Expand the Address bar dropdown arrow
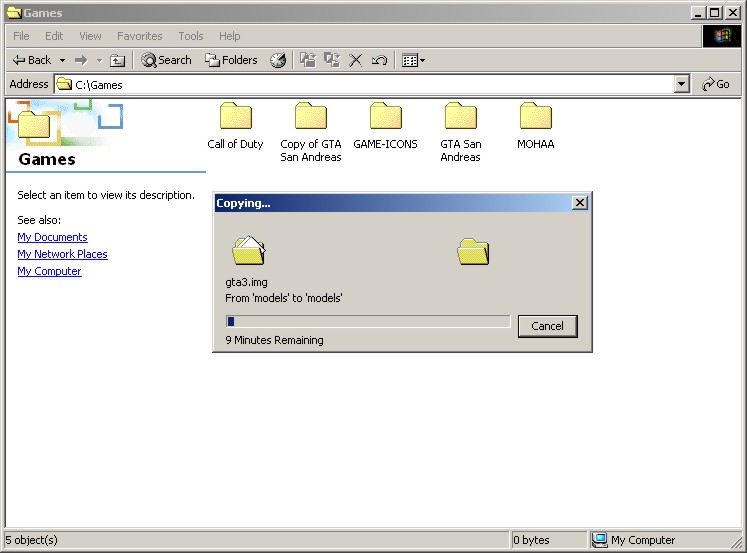This screenshot has height=553, width=747. coord(682,85)
